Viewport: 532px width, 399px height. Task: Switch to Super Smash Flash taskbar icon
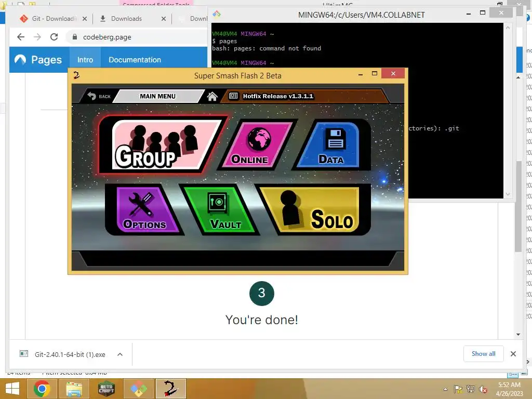pos(171,389)
